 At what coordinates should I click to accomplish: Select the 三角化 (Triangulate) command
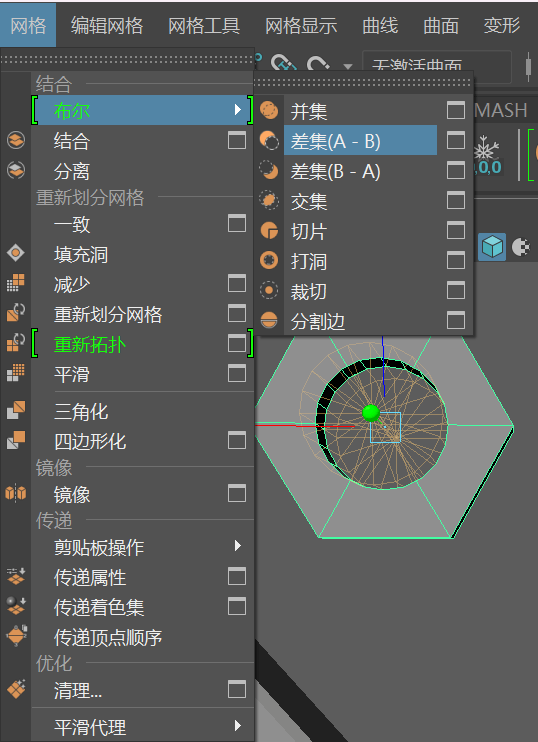click(81, 412)
